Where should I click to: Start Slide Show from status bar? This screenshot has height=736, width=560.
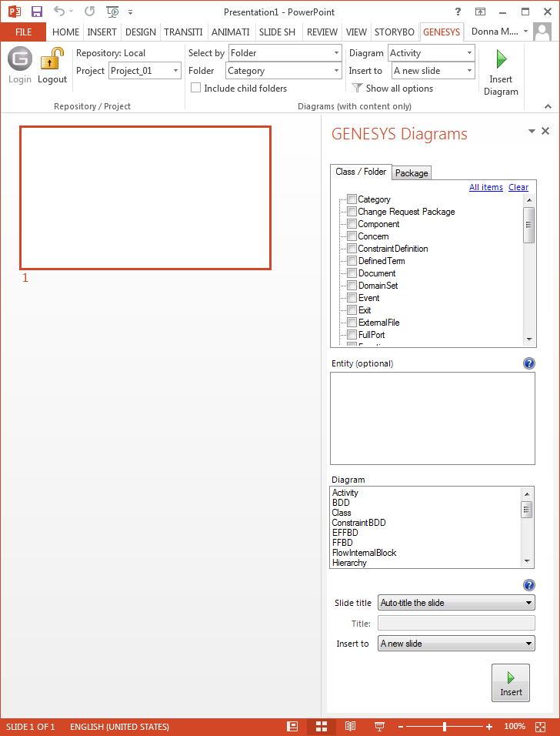(379, 727)
